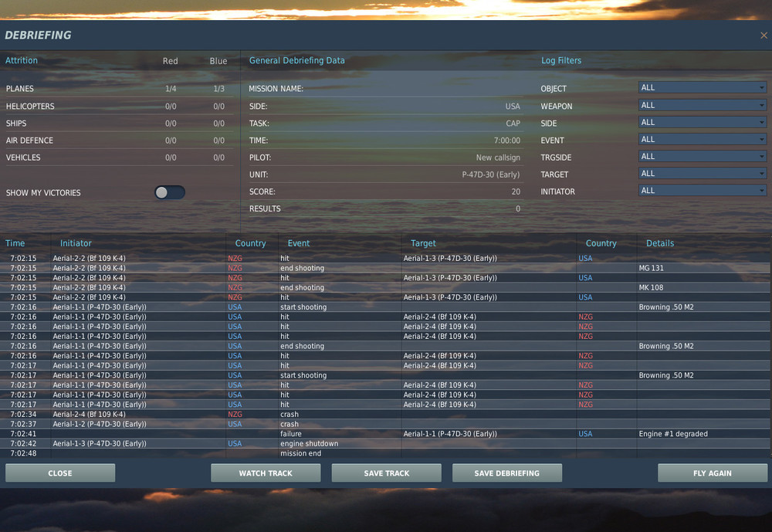772x532 pixels.
Task: Click the WATCH TRACK button
Action: 266,473
